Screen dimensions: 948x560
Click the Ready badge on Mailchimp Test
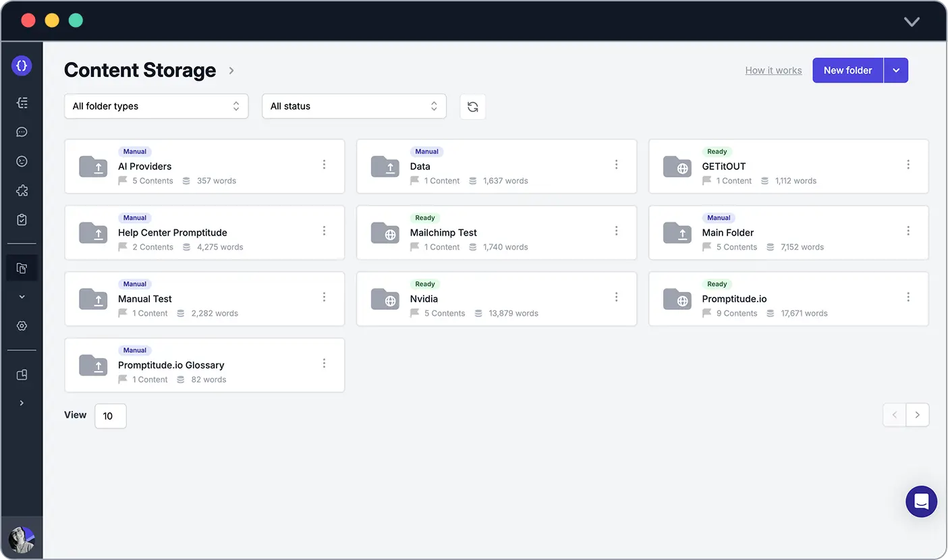point(425,218)
